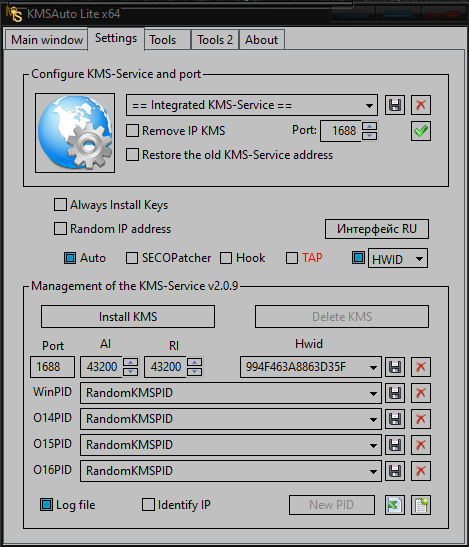Viewport: 469px width, 547px height.
Task: Click the top Port 1688 field
Action: [341, 131]
